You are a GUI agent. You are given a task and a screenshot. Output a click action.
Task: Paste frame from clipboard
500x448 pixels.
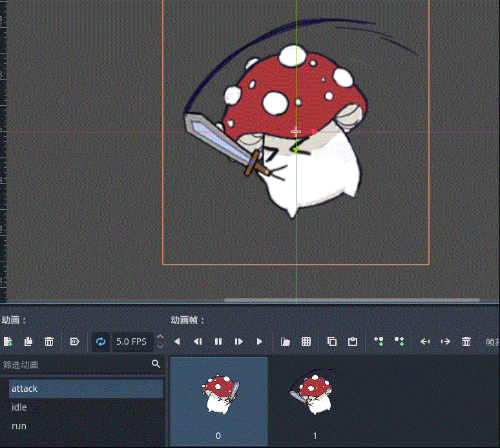tap(353, 341)
